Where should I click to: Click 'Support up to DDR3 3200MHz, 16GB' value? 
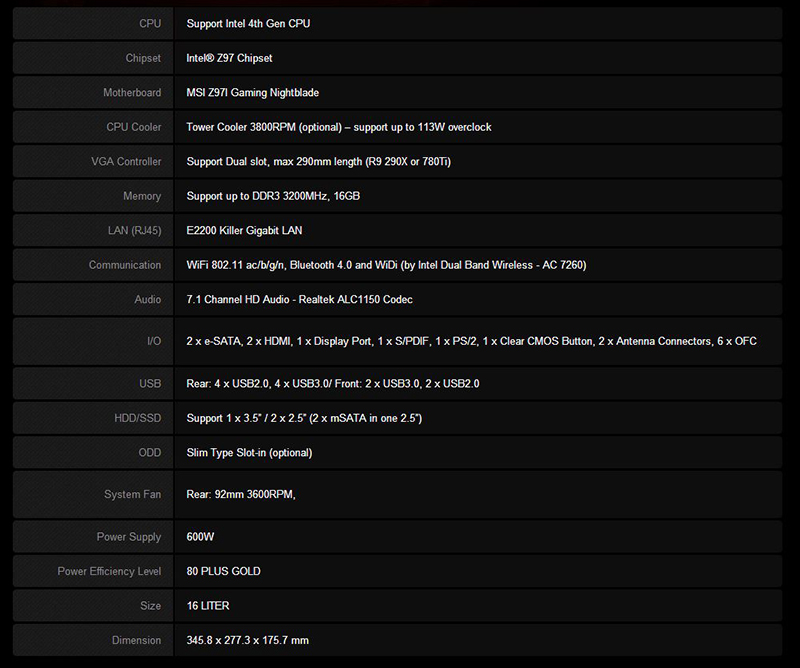pyautogui.click(x=273, y=196)
